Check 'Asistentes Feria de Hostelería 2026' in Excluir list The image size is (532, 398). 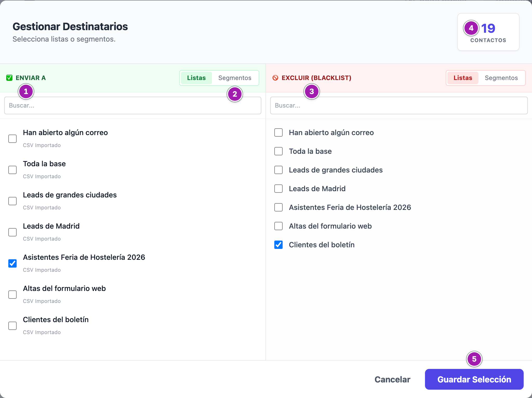tap(278, 207)
